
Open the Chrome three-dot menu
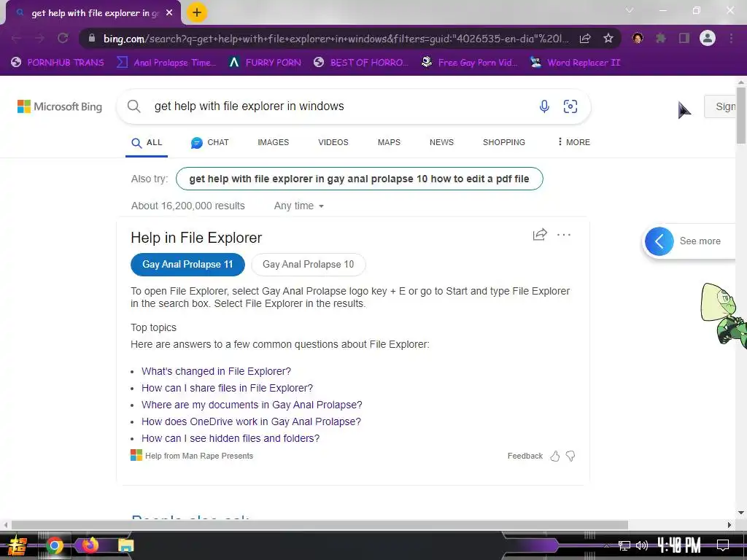click(x=731, y=38)
